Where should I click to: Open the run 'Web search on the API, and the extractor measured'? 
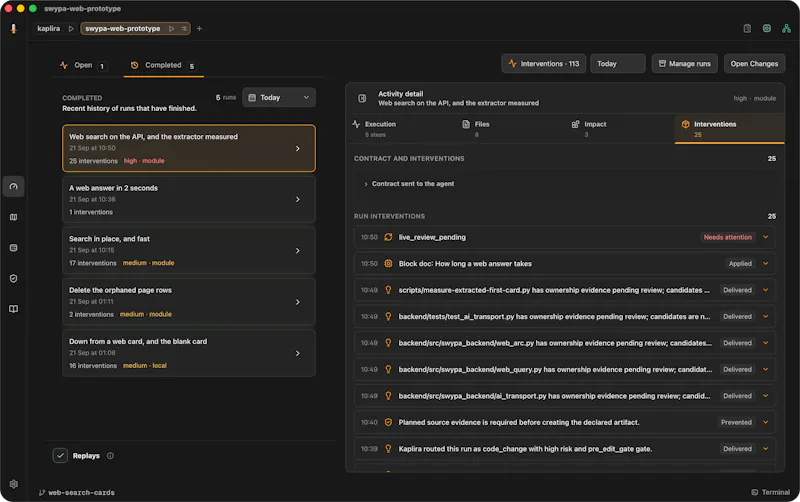click(x=189, y=148)
